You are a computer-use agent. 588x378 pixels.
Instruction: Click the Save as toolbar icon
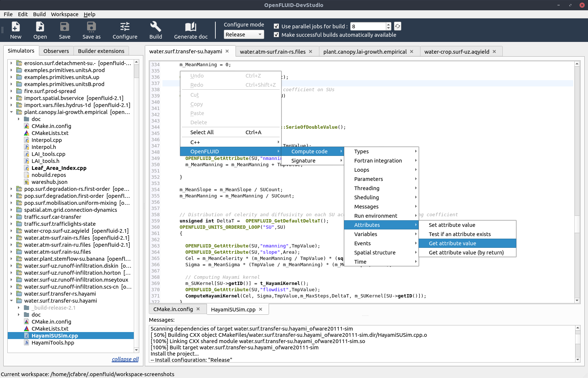click(x=92, y=30)
